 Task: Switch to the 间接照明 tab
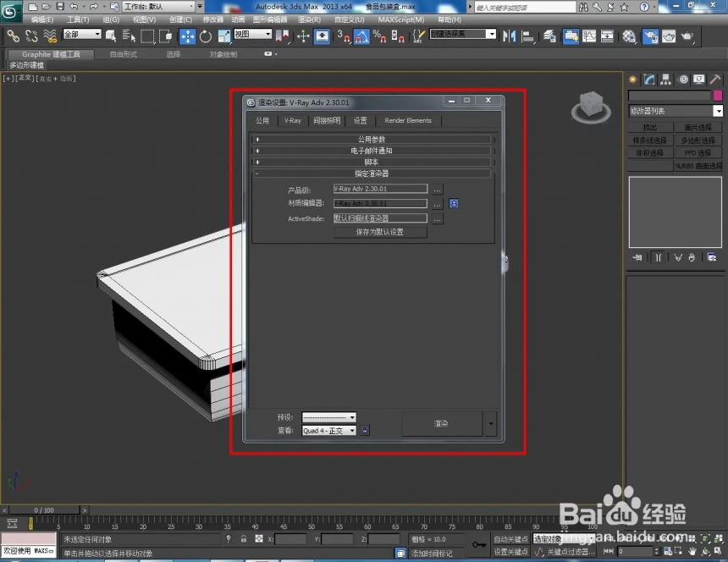click(x=327, y=121)
